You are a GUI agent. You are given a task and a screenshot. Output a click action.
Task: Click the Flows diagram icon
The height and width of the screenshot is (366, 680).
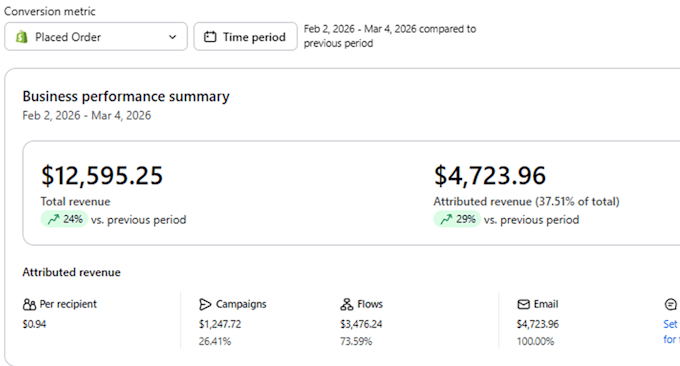(x=347, y=304)
